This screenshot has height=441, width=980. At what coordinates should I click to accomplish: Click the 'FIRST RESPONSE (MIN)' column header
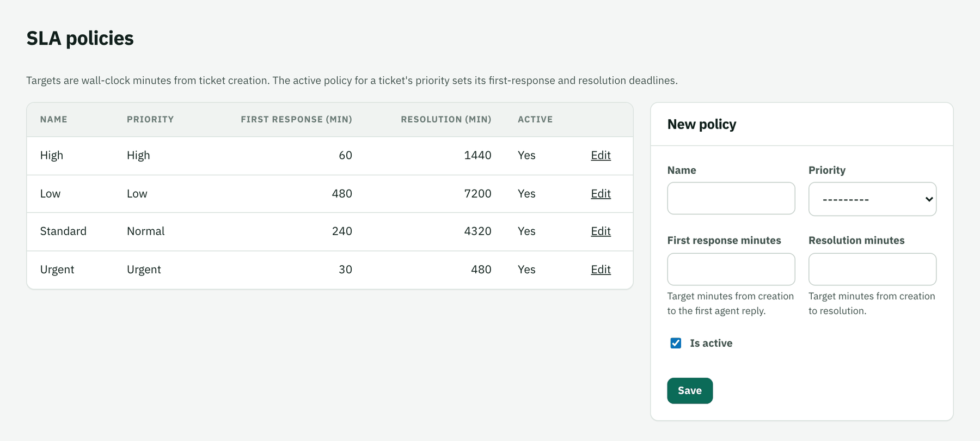tap(296, 119)
